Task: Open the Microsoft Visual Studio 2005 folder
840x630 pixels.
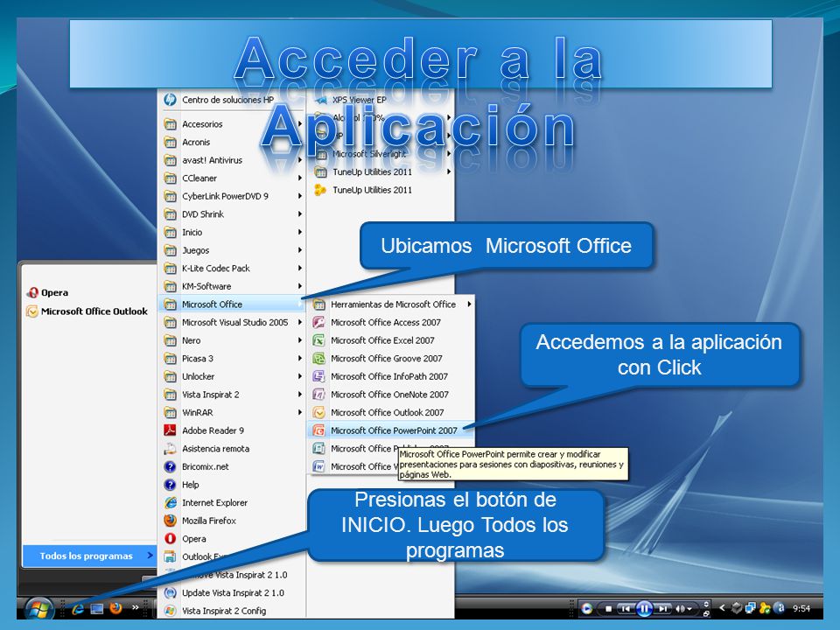Action: click(233, 323)
